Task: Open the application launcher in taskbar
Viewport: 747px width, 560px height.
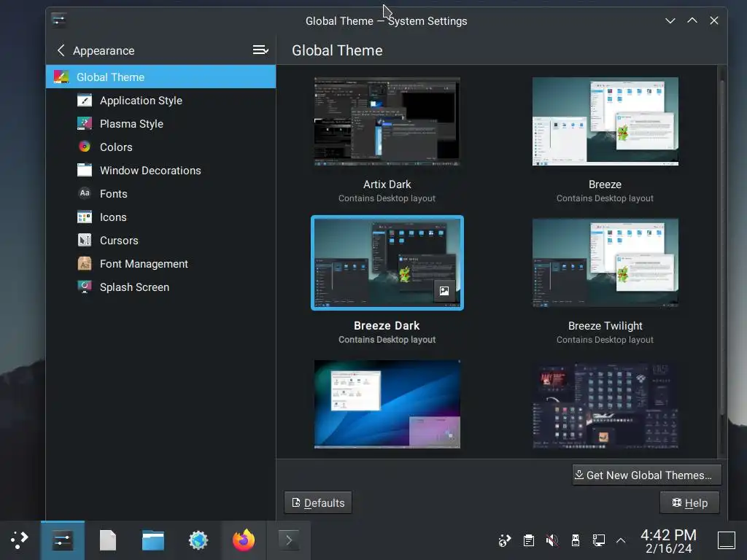Action: 20,540
